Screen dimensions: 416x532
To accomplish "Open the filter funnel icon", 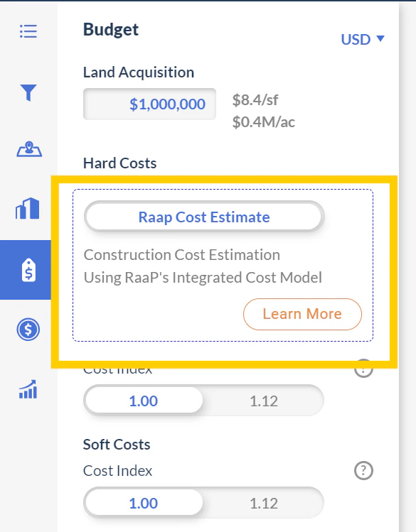I will 28,92.
